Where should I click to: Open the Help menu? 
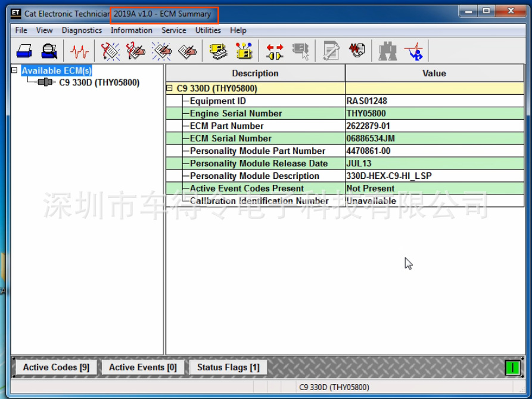coord(238,30)
